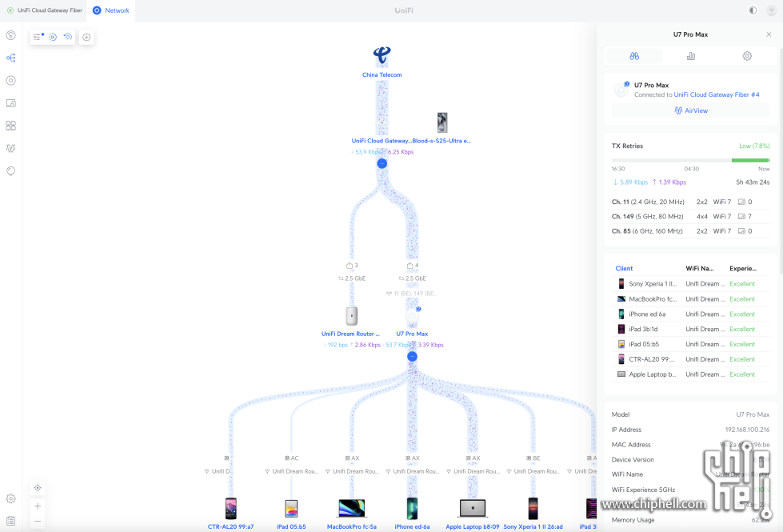This screenshot has height=532, width=783.
Task: Open the Ports four-squares icon in sidebar
Action: coord(11,126)
